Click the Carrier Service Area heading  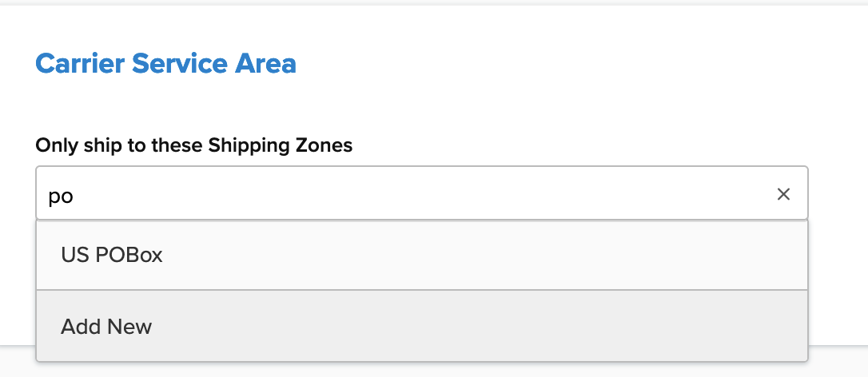click(x=165, y=63)
